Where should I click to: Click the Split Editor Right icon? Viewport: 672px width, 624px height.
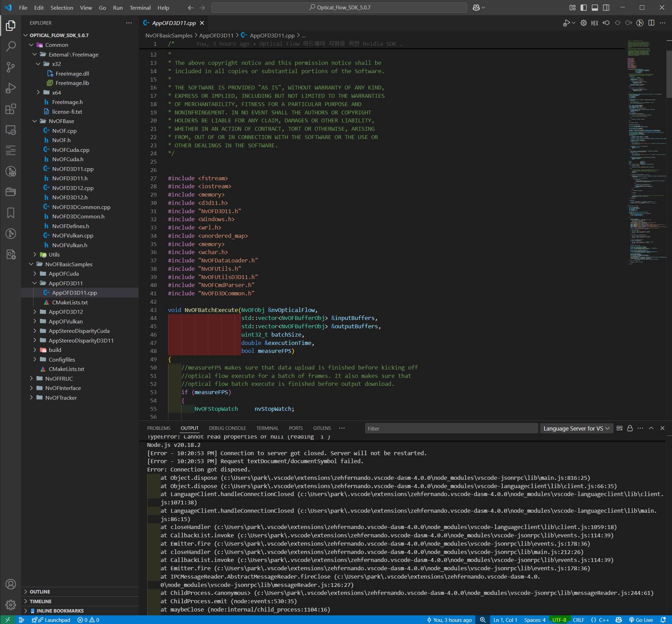coord(651,23)
